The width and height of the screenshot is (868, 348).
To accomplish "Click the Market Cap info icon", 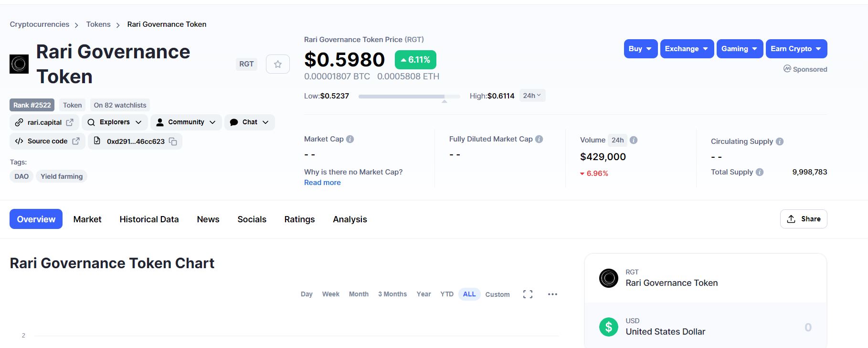I will 350,139.
